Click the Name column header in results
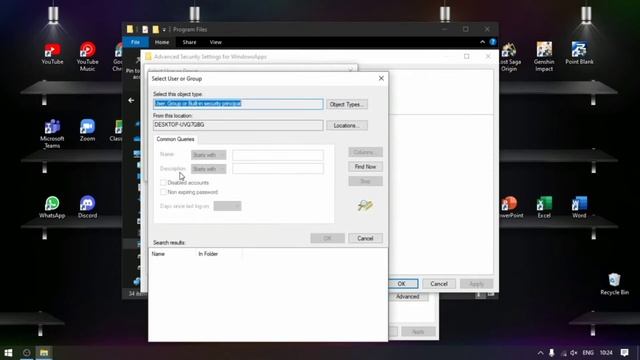This screenshot has height=360, width=640. click(x=172, y=254)
